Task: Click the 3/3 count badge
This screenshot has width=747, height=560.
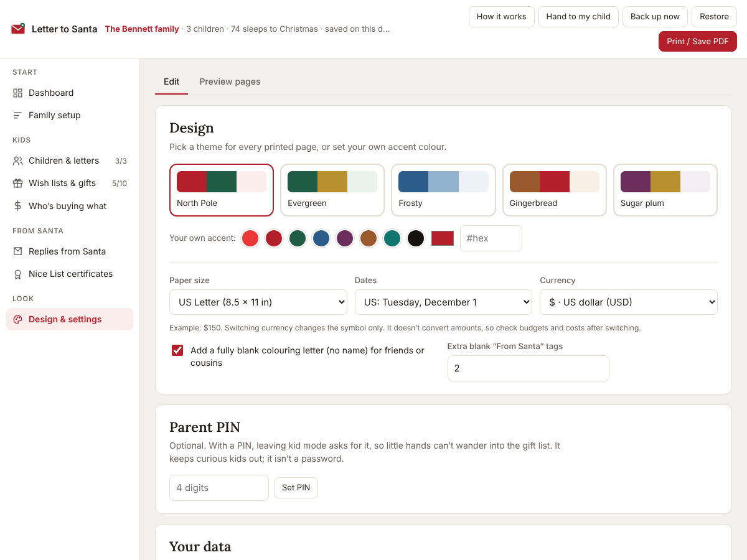Action: click(121, 161)
